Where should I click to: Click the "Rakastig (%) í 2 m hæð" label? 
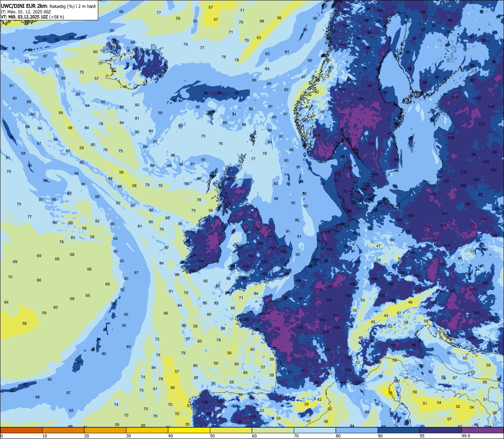coord(72,6)
